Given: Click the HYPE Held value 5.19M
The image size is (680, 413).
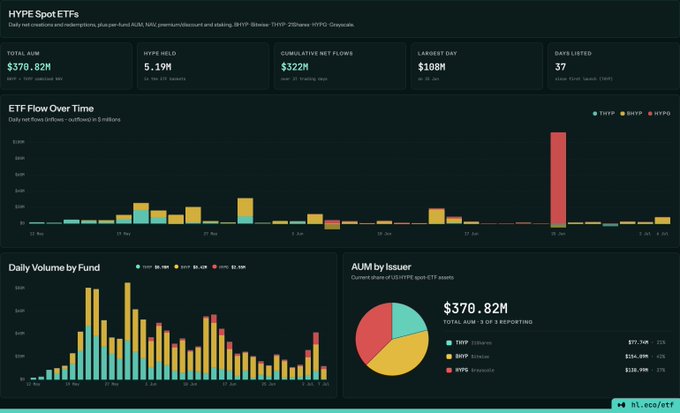Looking at the screenshot, I should tap(157, 67).
